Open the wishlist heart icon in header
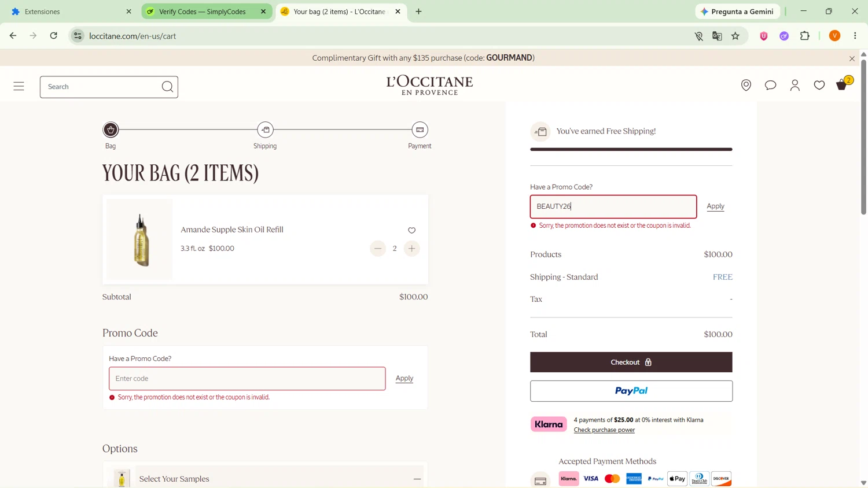The image size is (868, 488). click(x=819, y=86)
